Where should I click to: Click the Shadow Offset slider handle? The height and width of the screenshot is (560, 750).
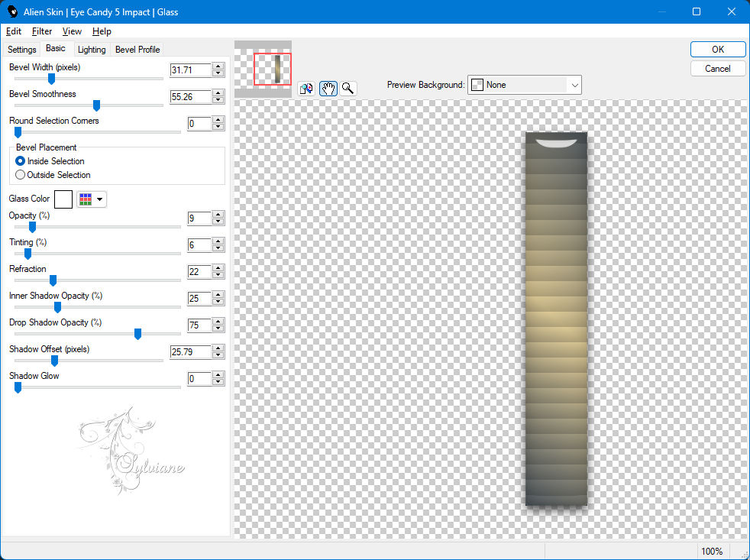tap(54, 361)
